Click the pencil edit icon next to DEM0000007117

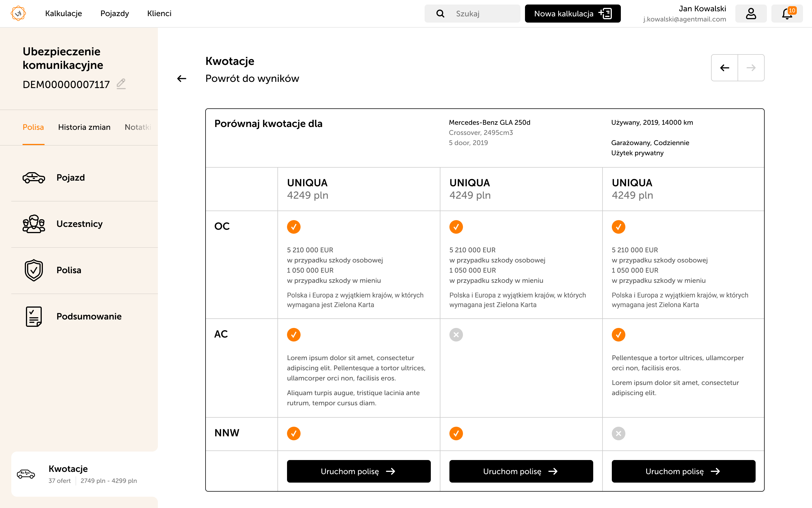pyautogui.click(x=121, y=84)
